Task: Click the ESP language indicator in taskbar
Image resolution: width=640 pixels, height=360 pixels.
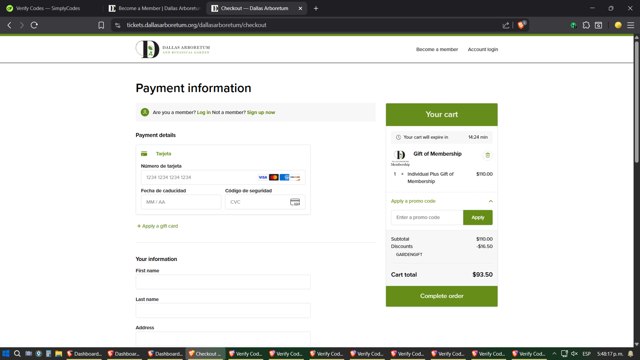Action: pos(587,354)
